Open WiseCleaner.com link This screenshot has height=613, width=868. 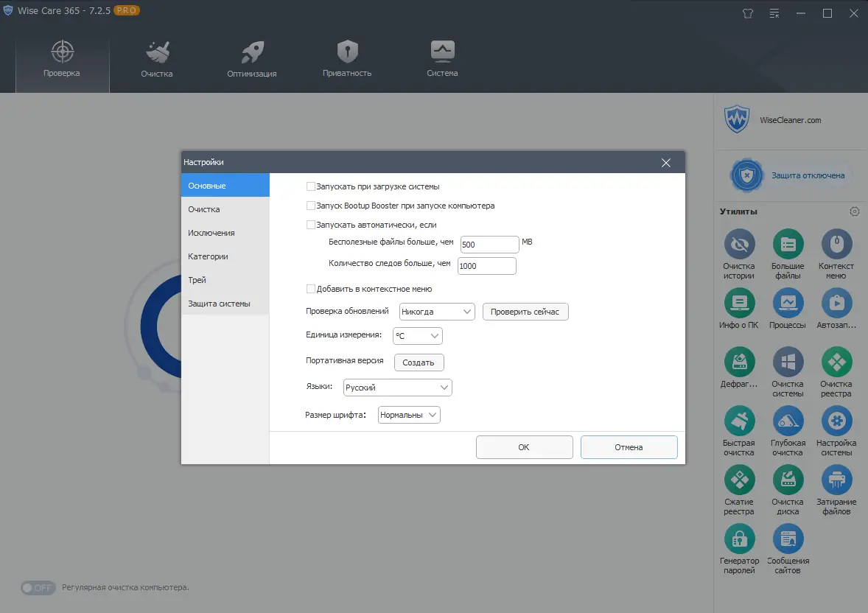[791, 120]
